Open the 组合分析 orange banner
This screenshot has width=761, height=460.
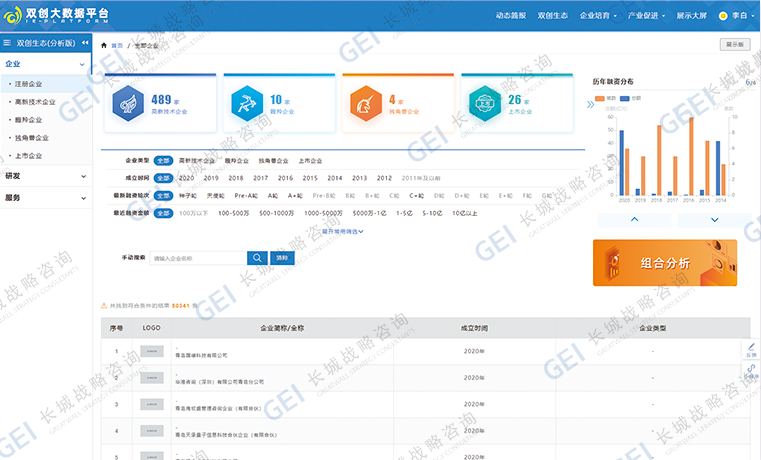click(665, 263)
